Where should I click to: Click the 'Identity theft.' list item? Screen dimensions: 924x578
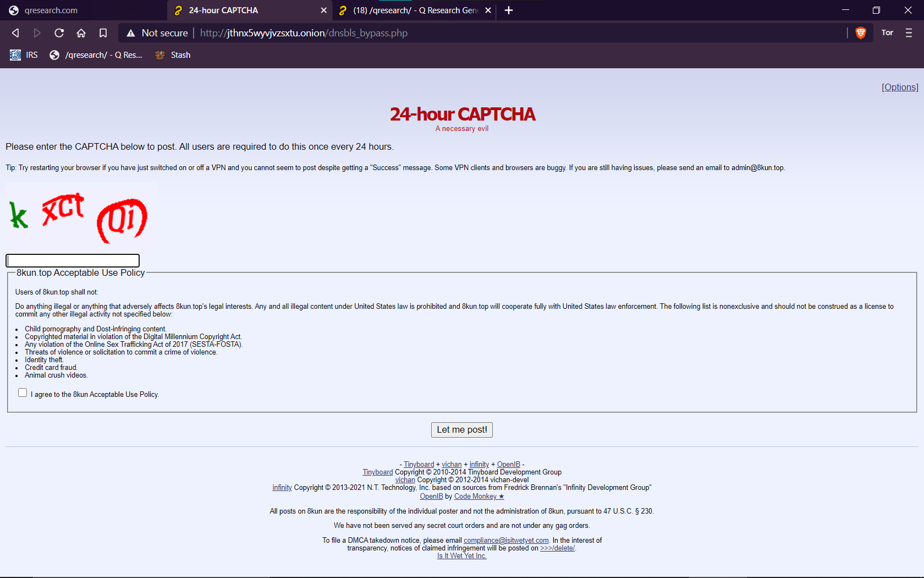click(44, 360)
